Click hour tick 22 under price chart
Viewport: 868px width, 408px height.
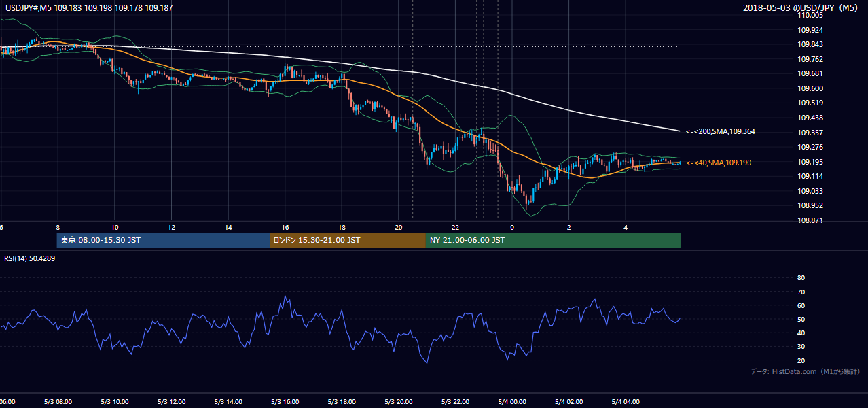455,227
